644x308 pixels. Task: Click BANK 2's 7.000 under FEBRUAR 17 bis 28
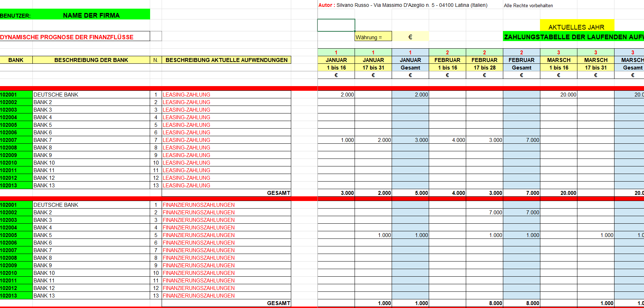pos(495,213)
